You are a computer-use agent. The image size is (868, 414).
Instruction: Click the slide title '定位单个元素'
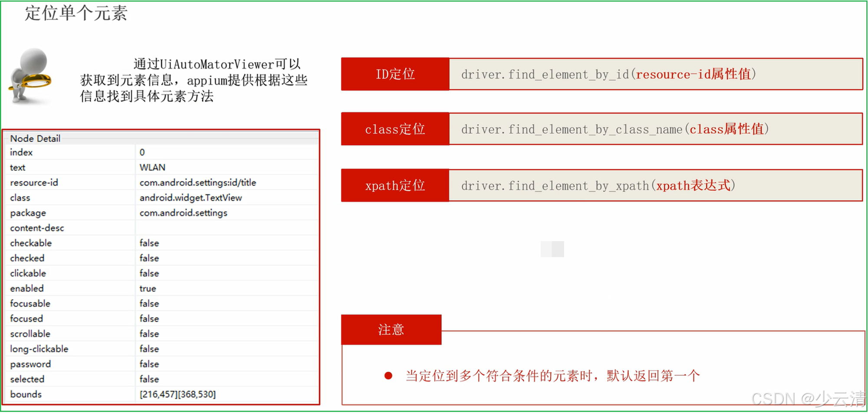pyautogui.click(x=76, y=13)
